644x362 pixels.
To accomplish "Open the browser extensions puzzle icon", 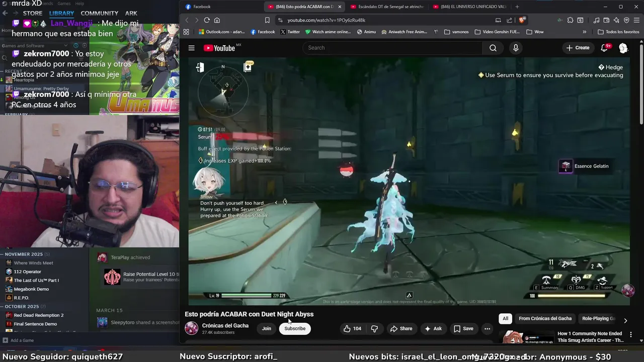I will pyautogui.click(x=570, y=20).
